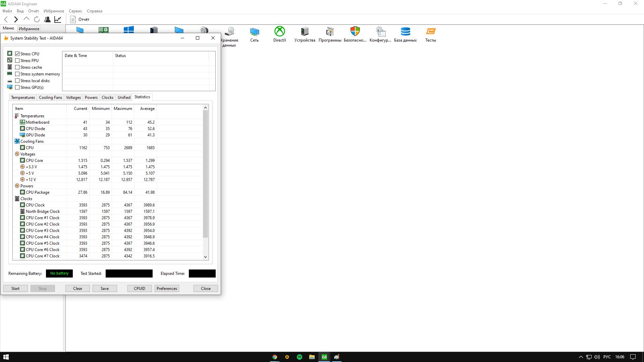Switch to the Избранное sidebar tab
The image size is (644, 362).
29,29
